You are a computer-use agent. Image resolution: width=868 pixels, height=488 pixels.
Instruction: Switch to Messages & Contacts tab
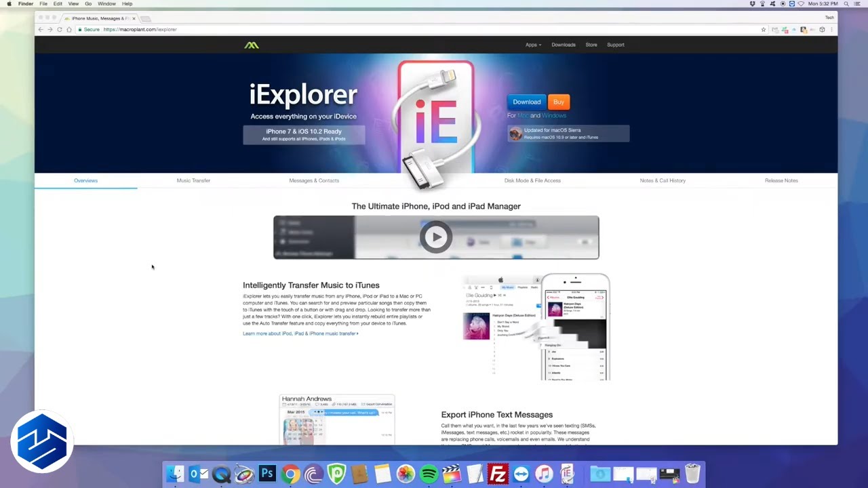pyautogui.click(x=314, y=180)
